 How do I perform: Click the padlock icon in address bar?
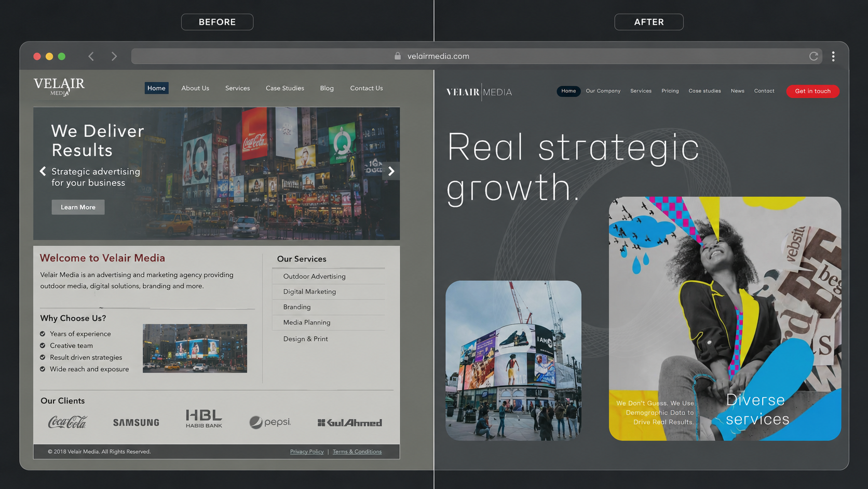(x=398, y=56)
